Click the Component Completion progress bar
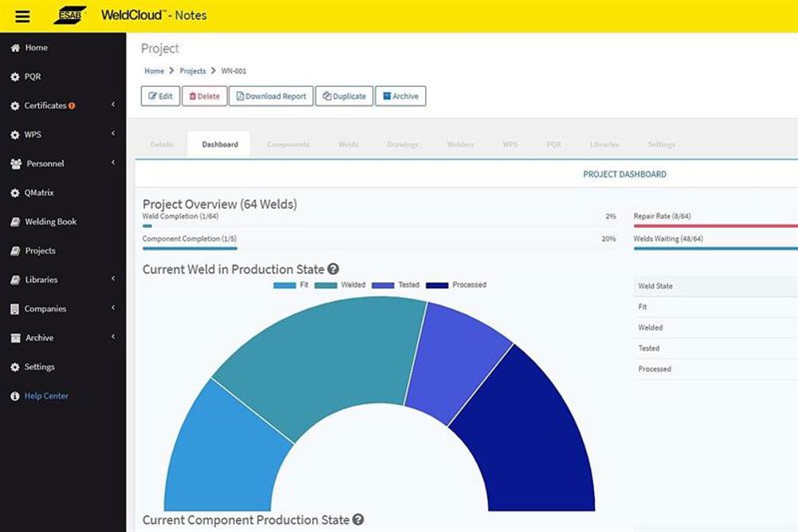The width and height of the screenshot is (798, 532). 380,248
